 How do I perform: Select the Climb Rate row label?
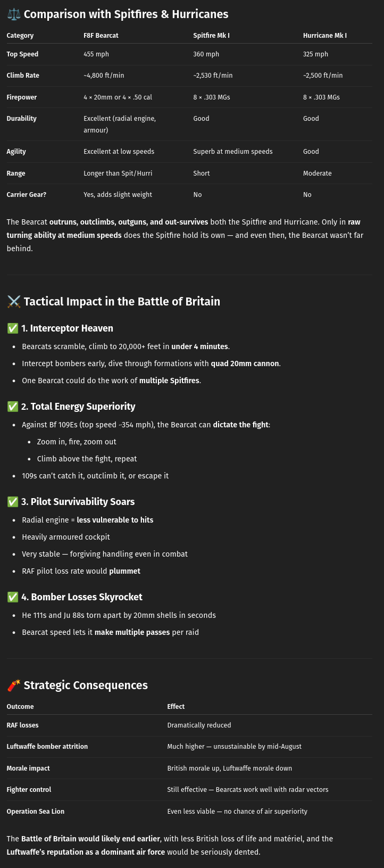click(x=23, y=76)
